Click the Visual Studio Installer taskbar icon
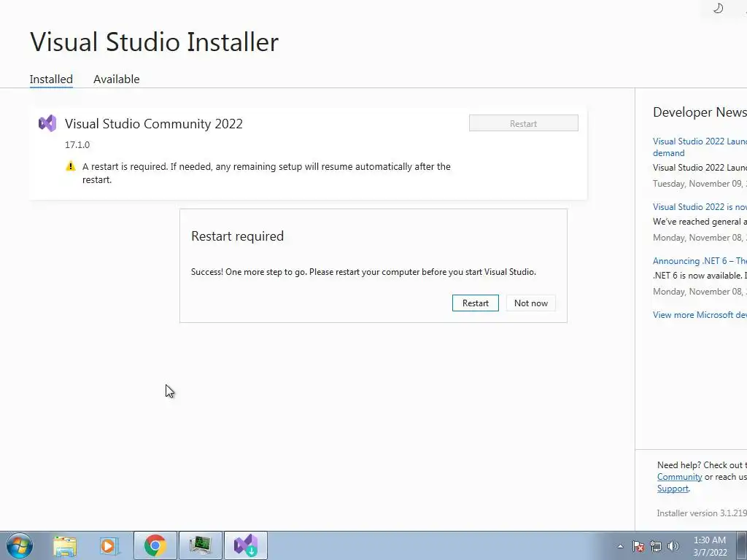747x560 pixels. 246,545
